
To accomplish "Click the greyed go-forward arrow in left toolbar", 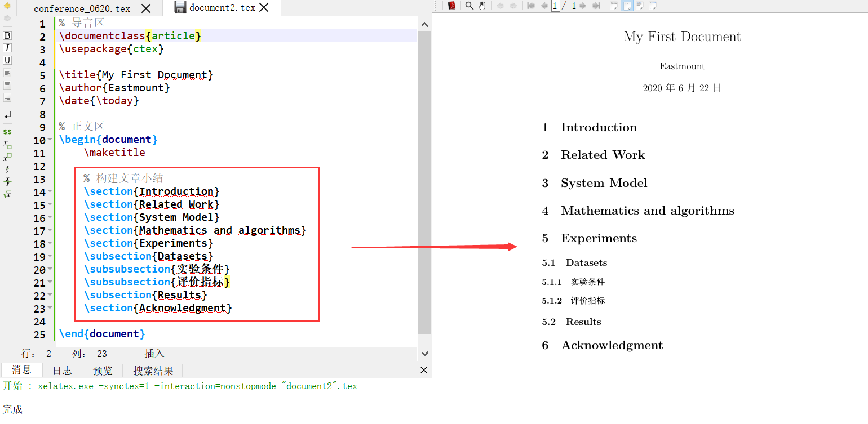I will point(7,18).
